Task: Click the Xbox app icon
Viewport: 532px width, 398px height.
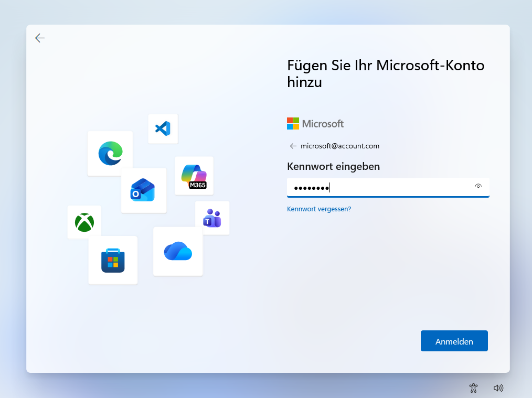Action: (x=84, y=222)
